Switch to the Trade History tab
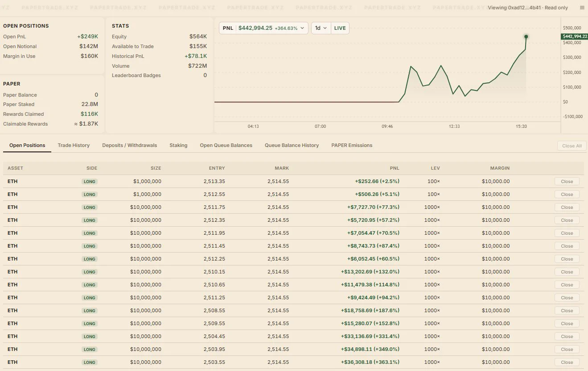This screenshot has width=588, height=371. (x=74, y=145)
